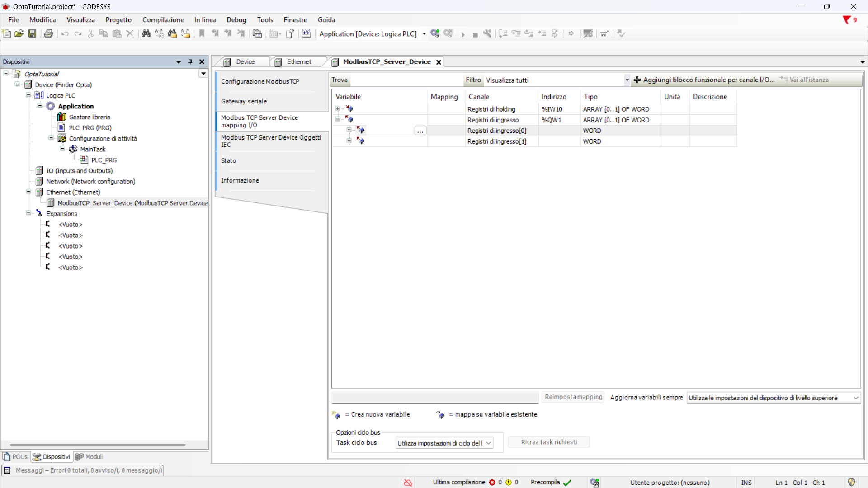Viewport: 868px width, 488px height.
Task: Click the Login (connect to device) toolbar icon
Action: click(435, 33)
